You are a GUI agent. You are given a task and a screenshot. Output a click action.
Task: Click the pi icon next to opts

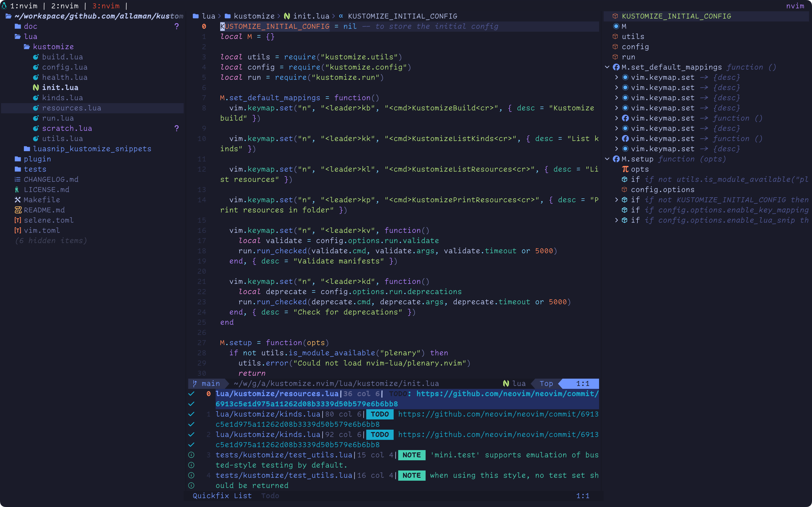coord(625,169)
